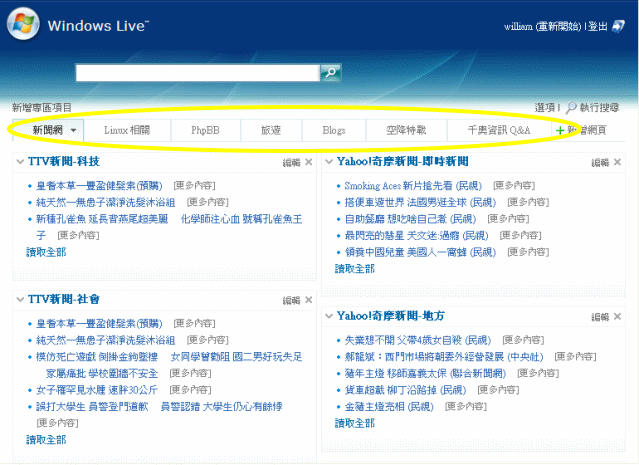Click the Windows Live logo orb
This screenshot has height=465, width=639.
[x=23, y=24]
